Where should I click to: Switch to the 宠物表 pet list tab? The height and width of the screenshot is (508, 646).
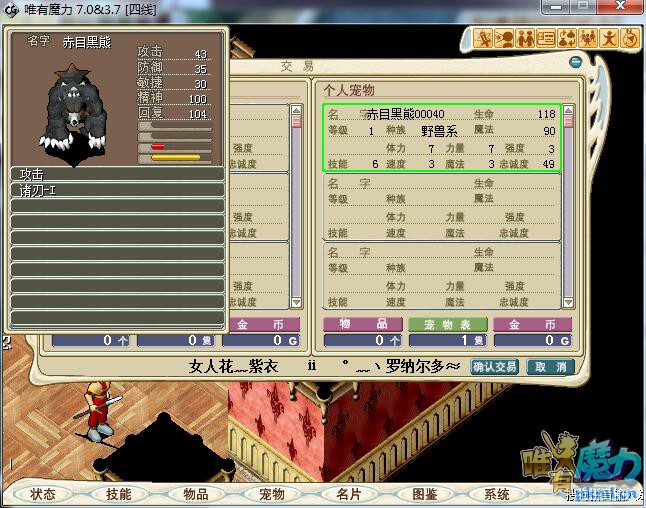(x=448, y=325)
